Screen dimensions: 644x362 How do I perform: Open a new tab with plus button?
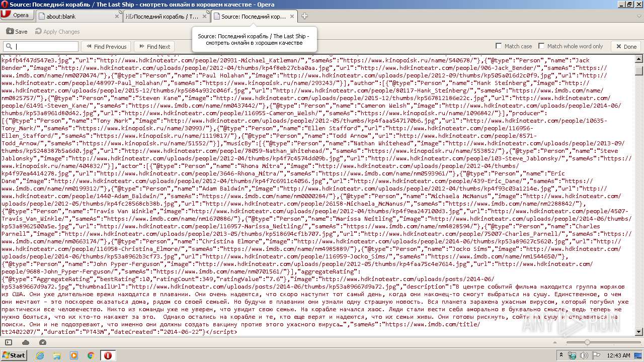click(304, 16)
